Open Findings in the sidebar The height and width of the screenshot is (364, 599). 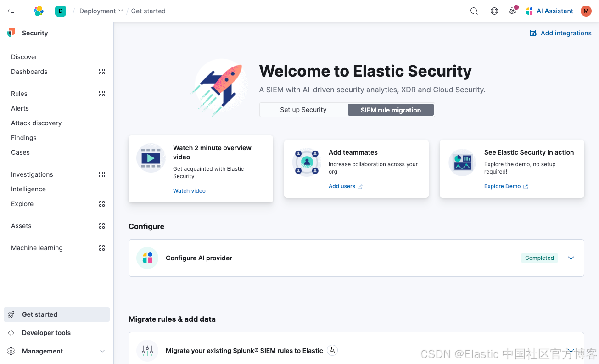24,138
